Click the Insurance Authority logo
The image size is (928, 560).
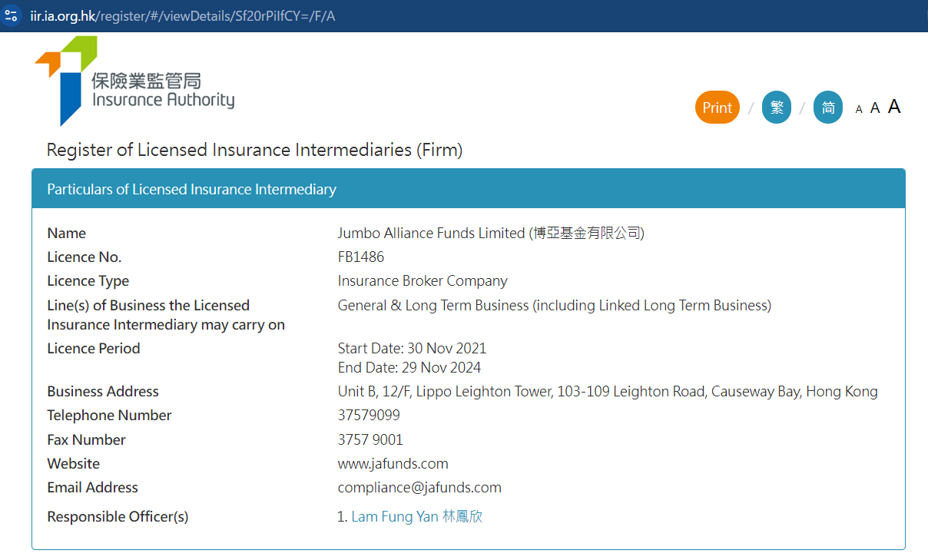[x=134, y=81]
